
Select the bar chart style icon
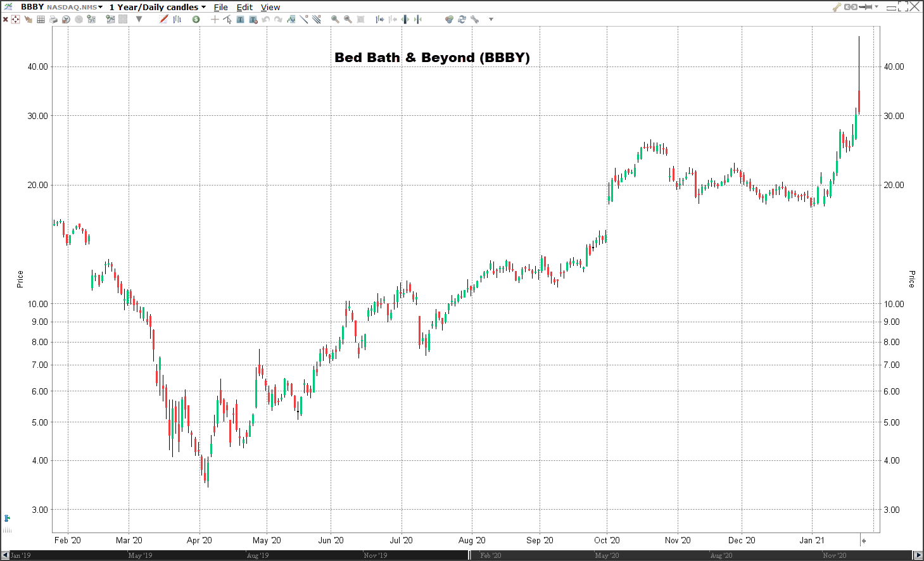(x=177, y=19)
